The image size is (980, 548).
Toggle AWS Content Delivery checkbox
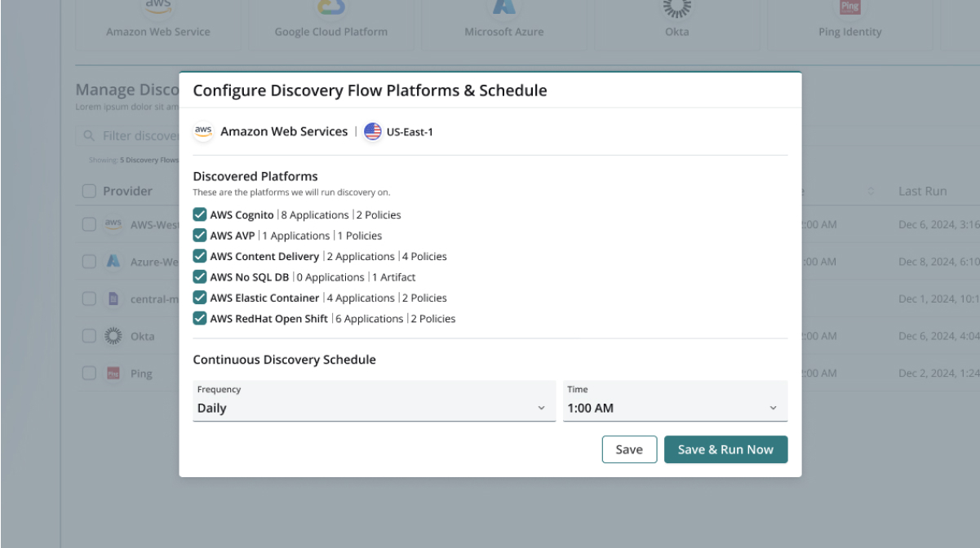200,256
